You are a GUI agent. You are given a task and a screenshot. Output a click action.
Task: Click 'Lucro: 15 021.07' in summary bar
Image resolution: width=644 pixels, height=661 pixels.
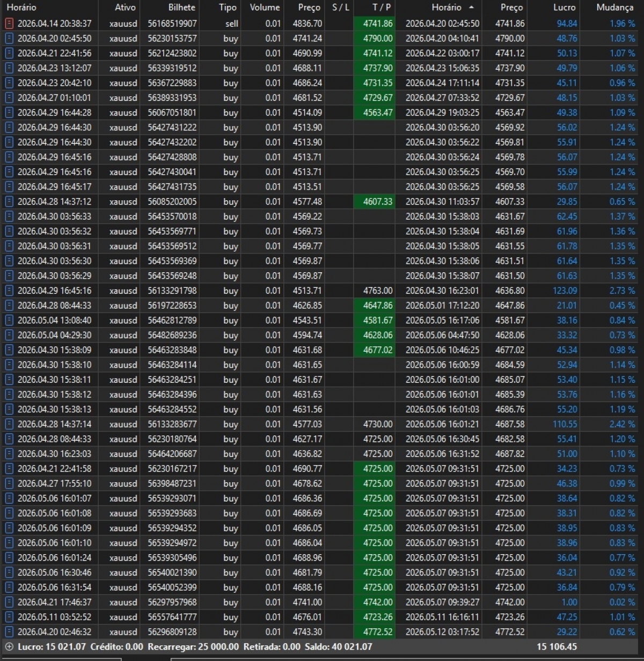pyautogui.click(x=52, y=647)
